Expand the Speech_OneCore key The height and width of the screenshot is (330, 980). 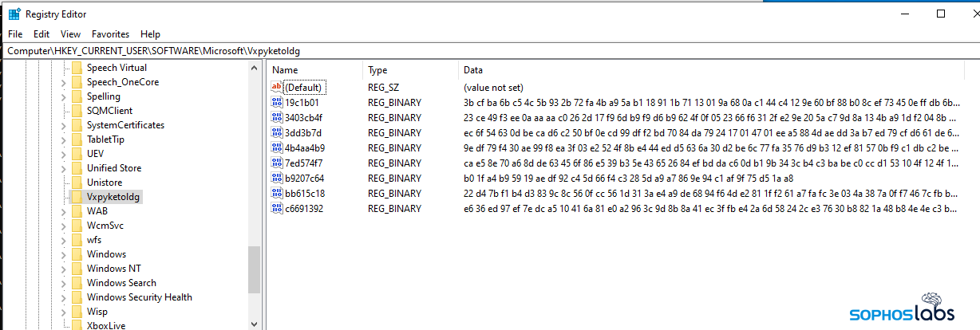click(64, 82)
